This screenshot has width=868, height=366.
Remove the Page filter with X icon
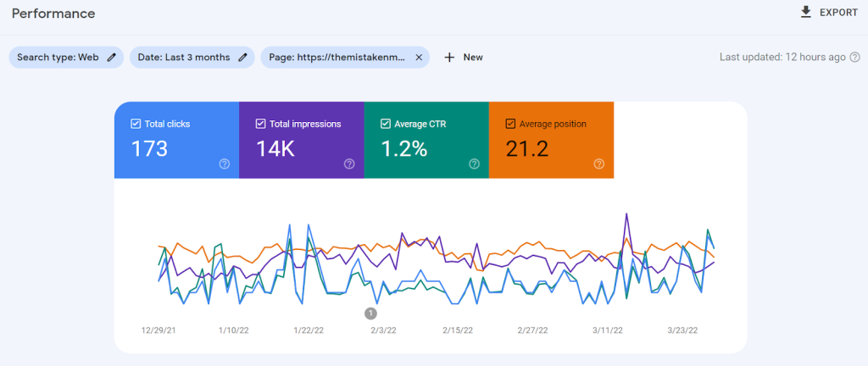point(419,57)
